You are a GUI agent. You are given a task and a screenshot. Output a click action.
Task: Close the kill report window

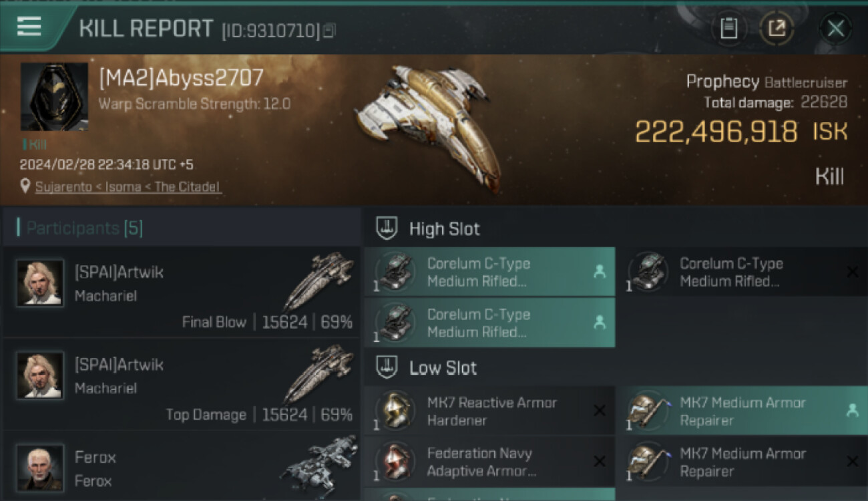tap(835, 28)
